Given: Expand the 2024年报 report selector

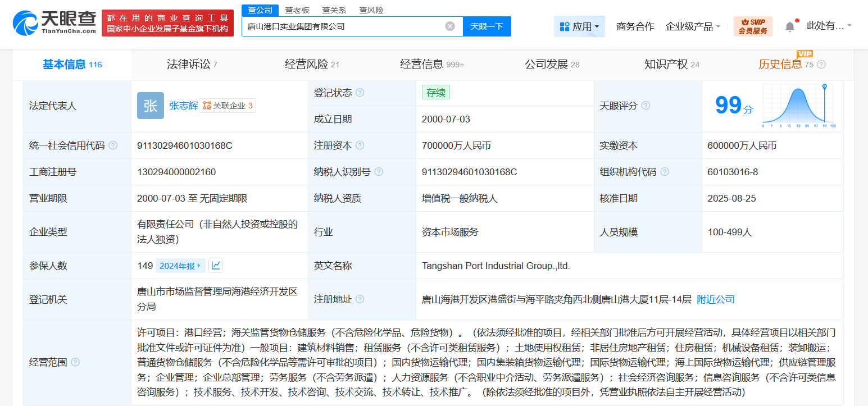Looking at the screenshot, I should [180, 266].
